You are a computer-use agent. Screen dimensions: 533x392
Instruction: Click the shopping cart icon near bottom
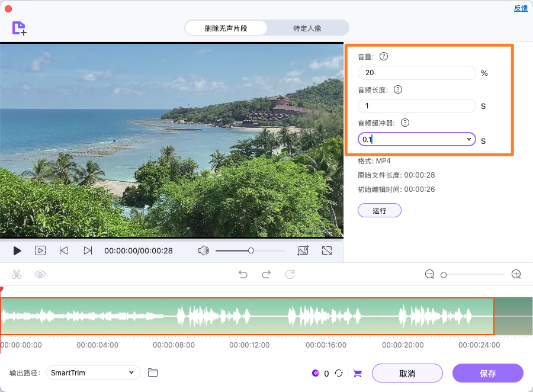tap(357, 373)
